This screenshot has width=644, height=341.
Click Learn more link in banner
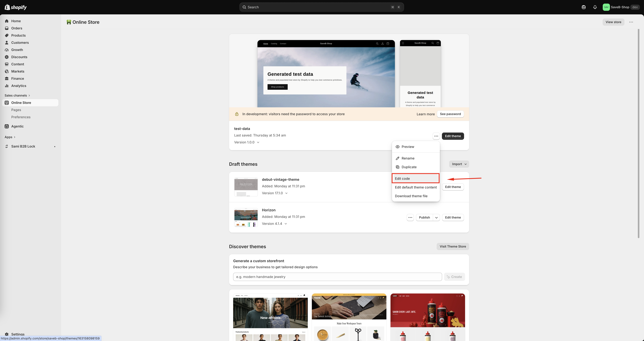click(x=425, y=114)
